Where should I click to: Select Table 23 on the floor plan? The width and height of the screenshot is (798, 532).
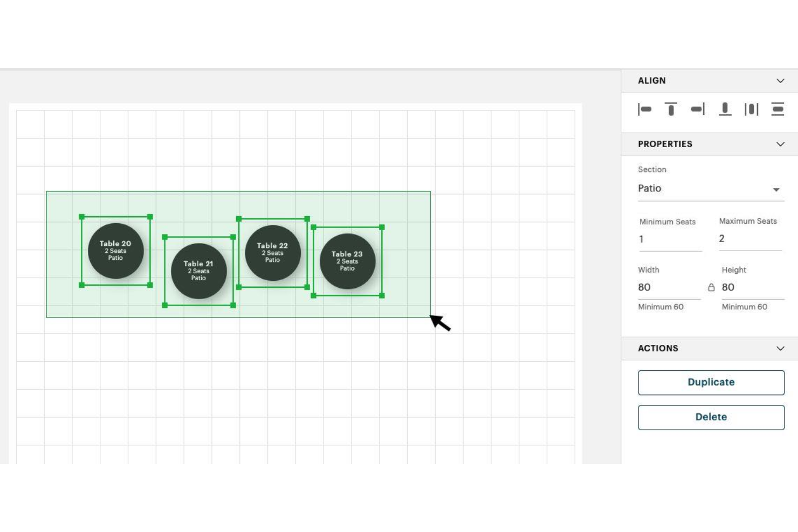coord(347,261)
